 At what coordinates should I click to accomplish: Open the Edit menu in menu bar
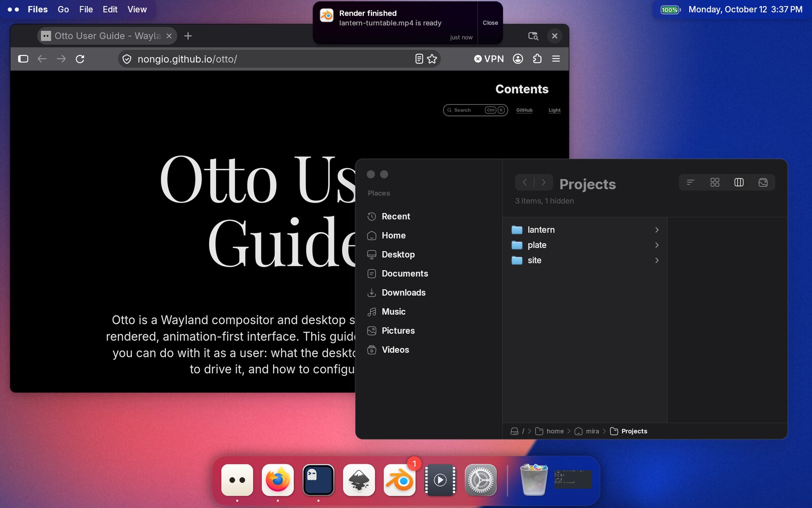click(x=110, y=9)
